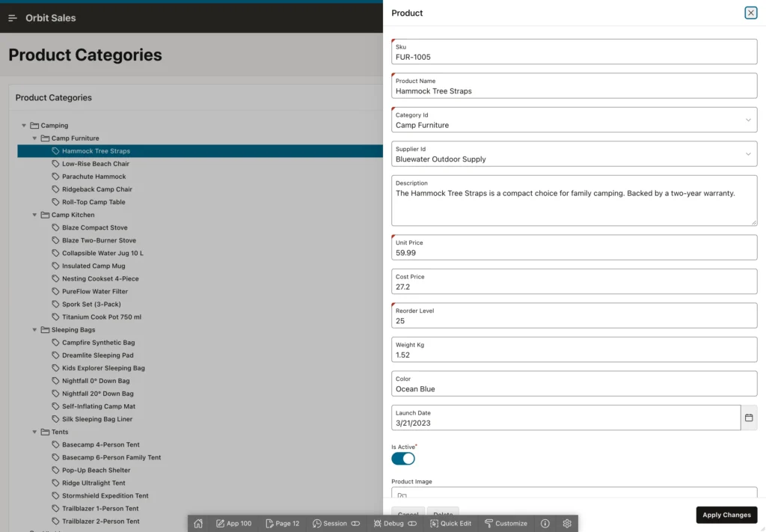Collapse the Camping tree node
The height and width of the screenshot is (532, 766).
[23, 126]
